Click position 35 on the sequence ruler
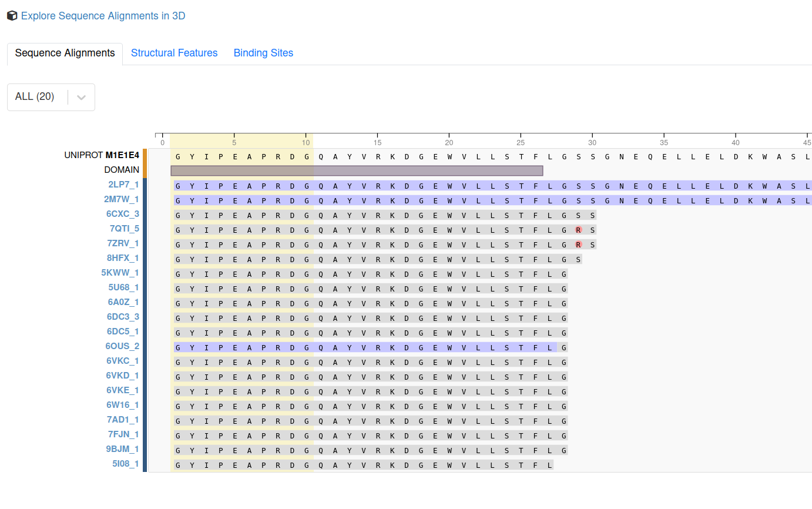The image size is (812, 509). point(664,142)
